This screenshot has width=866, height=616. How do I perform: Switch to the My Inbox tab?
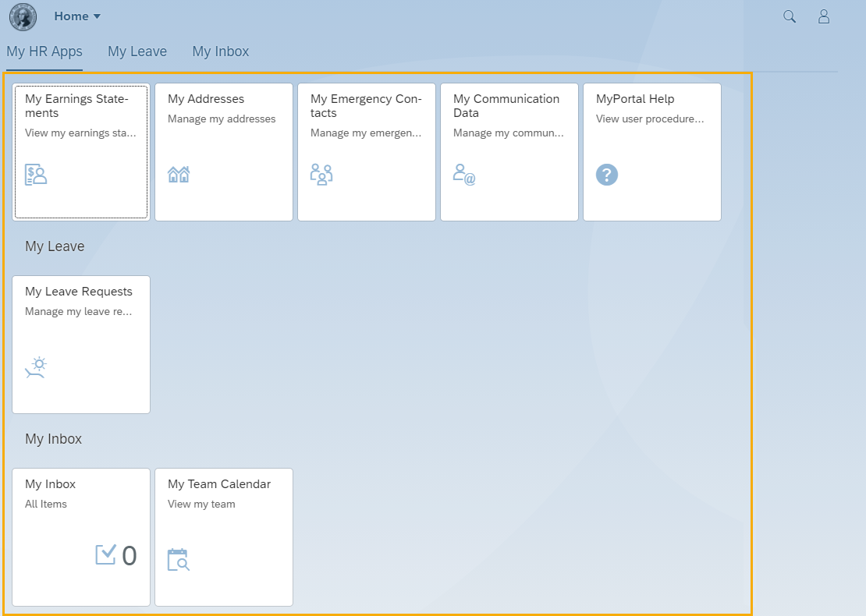tap(221, 51)
